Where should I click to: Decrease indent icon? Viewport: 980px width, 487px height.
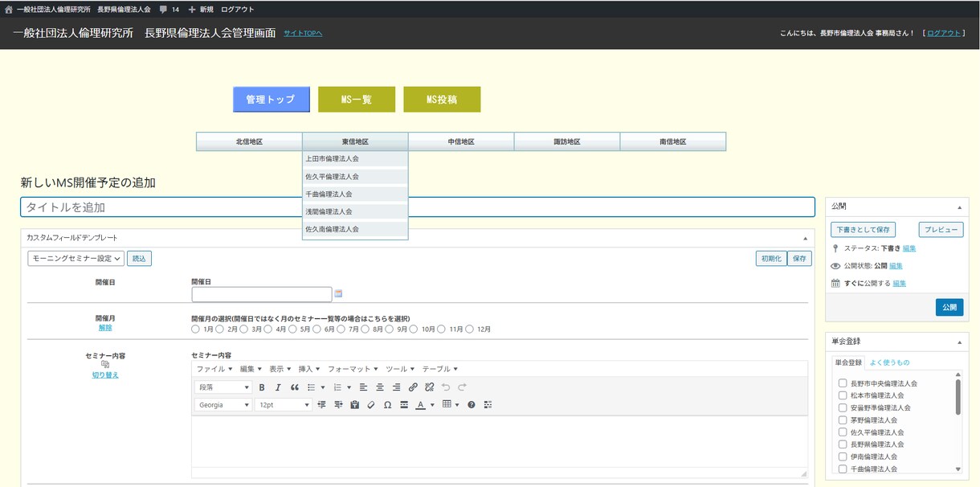coord(322,405)
